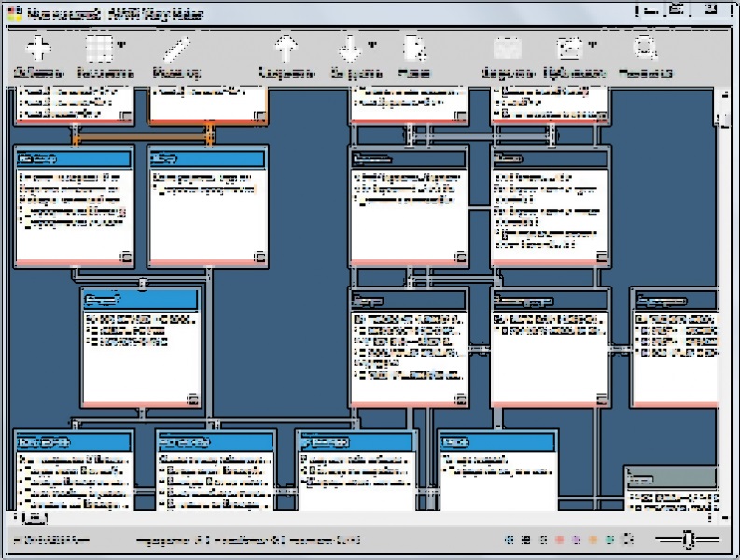The height and width of the screenshot is (560, 740).
Task: Click the plus-shaped Add icon in toolbar
Action: pos(38,49)
